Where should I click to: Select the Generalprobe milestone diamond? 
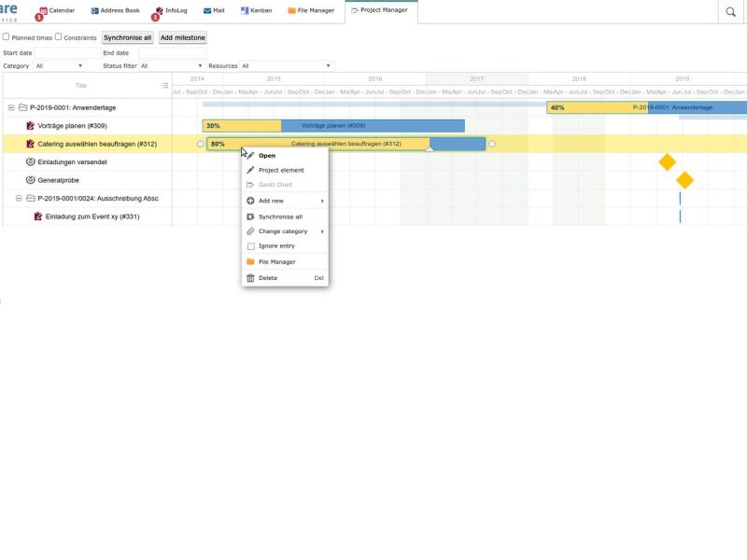pyautogui.click(x=684, y=180)
